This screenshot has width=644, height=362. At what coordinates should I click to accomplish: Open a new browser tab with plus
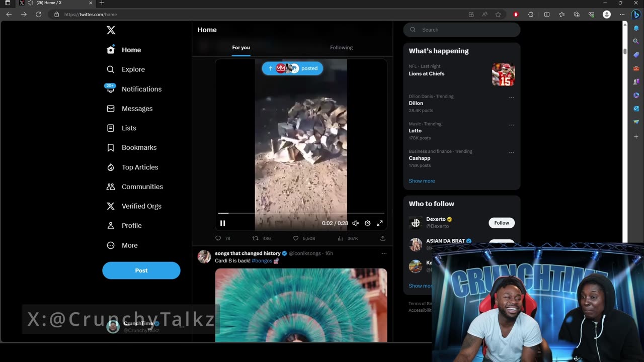pyautogui.click(x=102, y=3)
